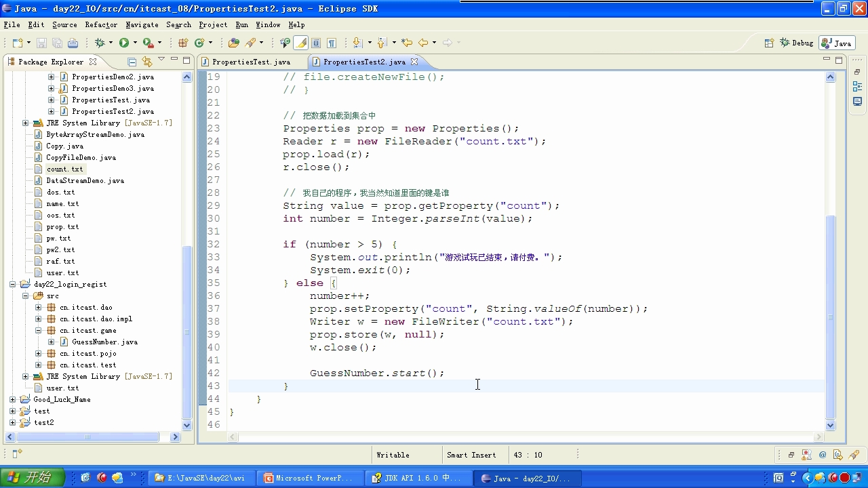
Task: Click the Save toolbar icon
Action: 41,43
